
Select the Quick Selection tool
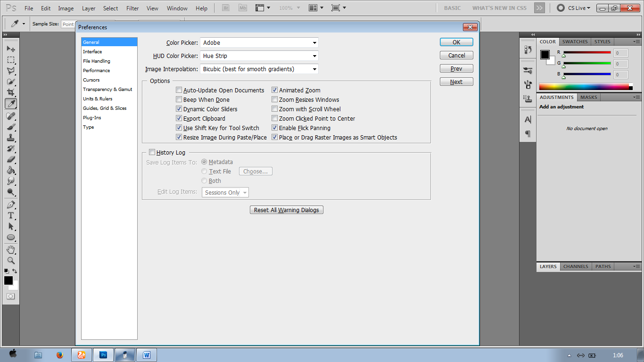(10, 82)
